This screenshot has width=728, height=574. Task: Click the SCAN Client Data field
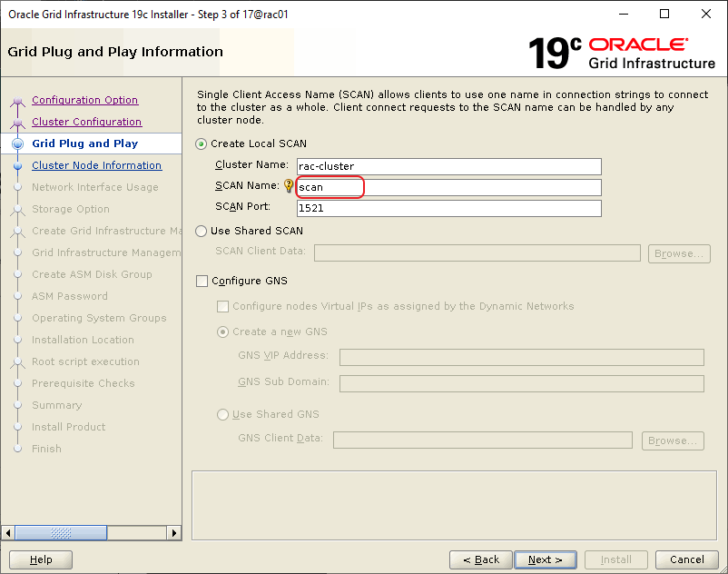[x=477, y=253]
